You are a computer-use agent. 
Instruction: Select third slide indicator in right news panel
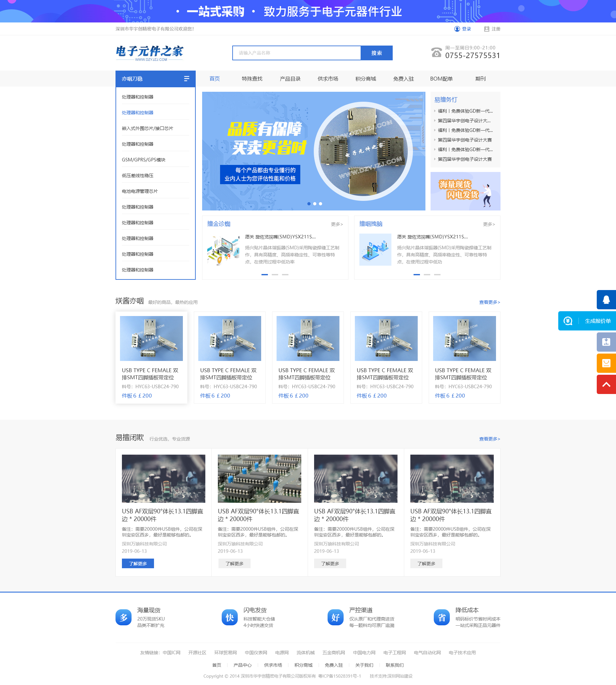click(x=437, y=274)
